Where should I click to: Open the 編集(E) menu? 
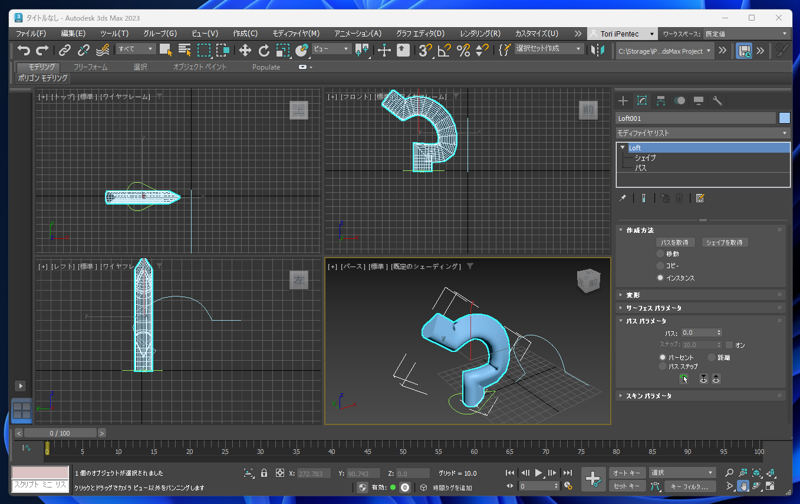tap(73, 34)
